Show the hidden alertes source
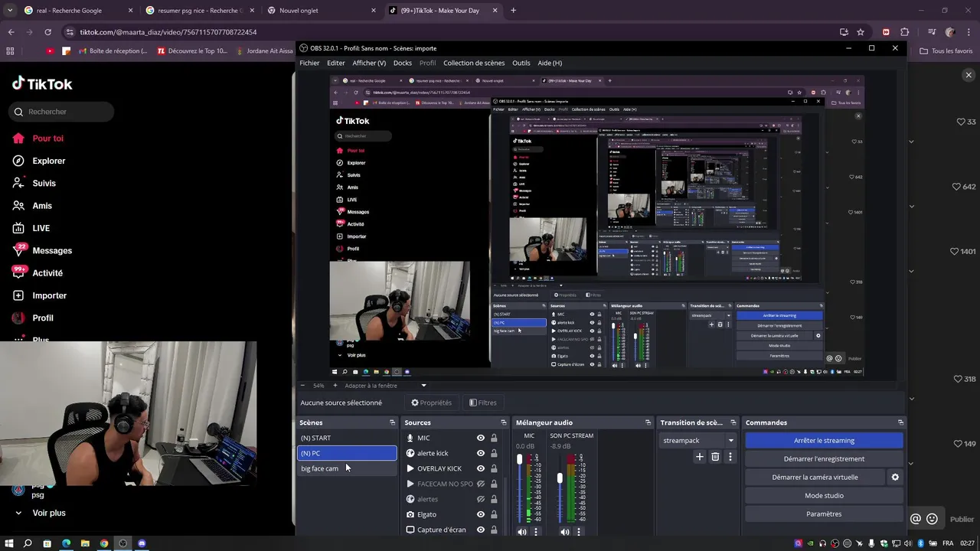This screenshot has width=980, height=551. coord(481,499)
